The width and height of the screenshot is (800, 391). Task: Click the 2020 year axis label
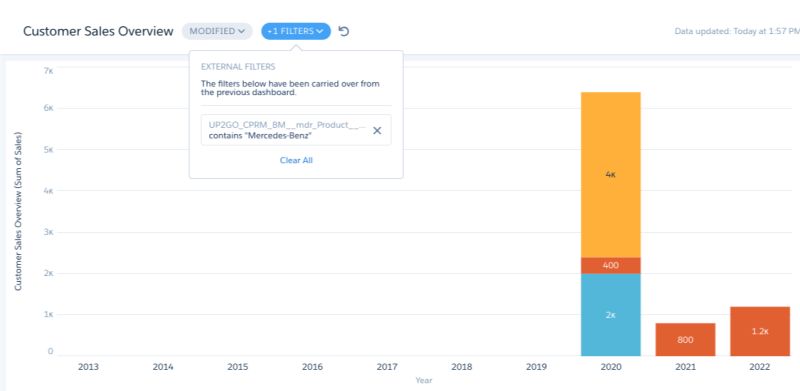click(611, 366)
